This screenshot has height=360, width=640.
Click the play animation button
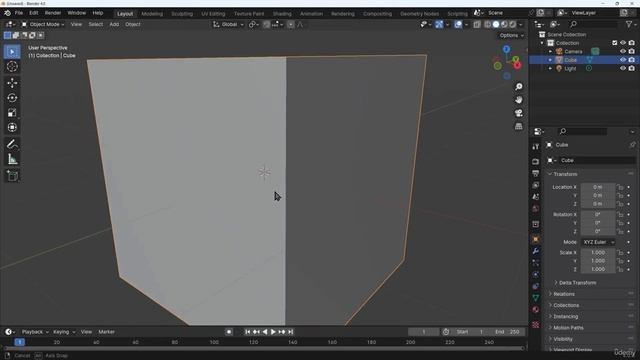pyautogui.click(x=273, y=332)
